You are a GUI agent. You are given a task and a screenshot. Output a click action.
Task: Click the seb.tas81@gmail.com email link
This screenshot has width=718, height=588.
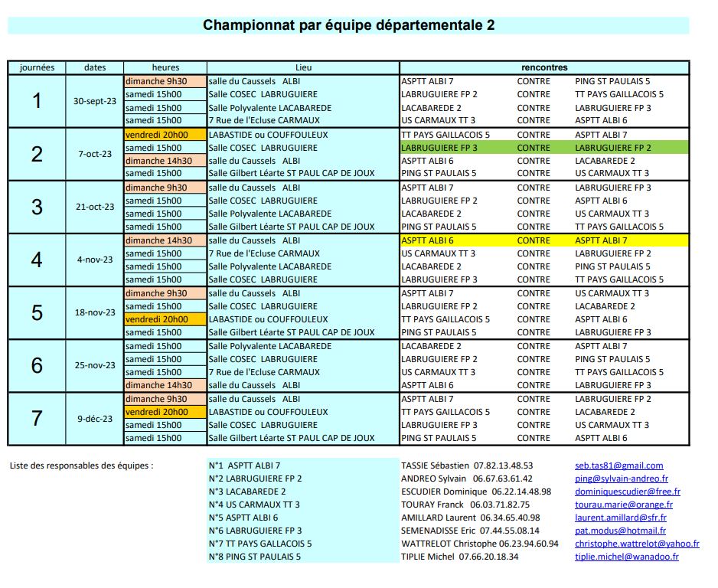(x=618, y=465)
